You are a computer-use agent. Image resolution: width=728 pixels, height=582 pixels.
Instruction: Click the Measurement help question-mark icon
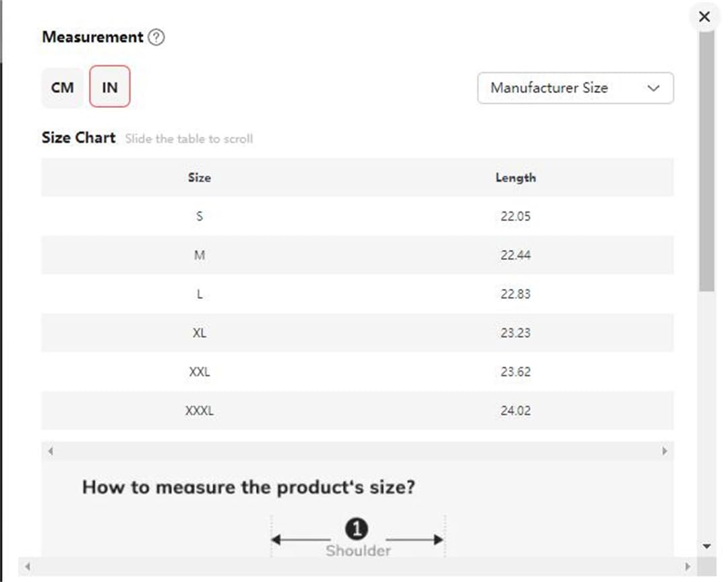pyautogui.click(x=156, y=37)
